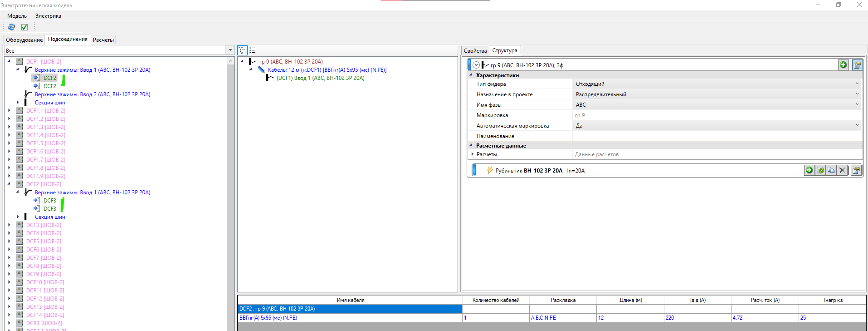Switch to the Оборудование tab
The width and height of the screenshot is (868, 331).
(x=24, y=40)
